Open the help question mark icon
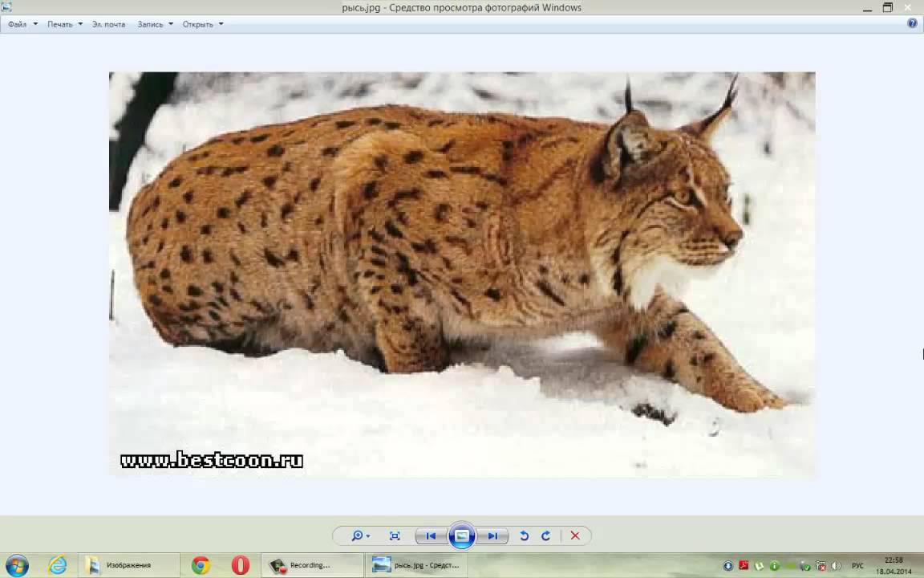The width and height of the screenshot is (924, 578). point(912,23)
